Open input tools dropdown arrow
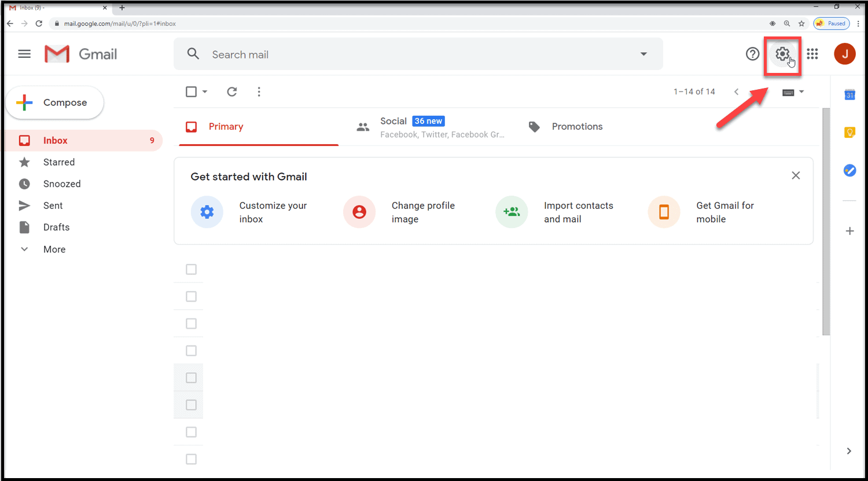This screenshot has height=481, width=868. click(801, 92)
